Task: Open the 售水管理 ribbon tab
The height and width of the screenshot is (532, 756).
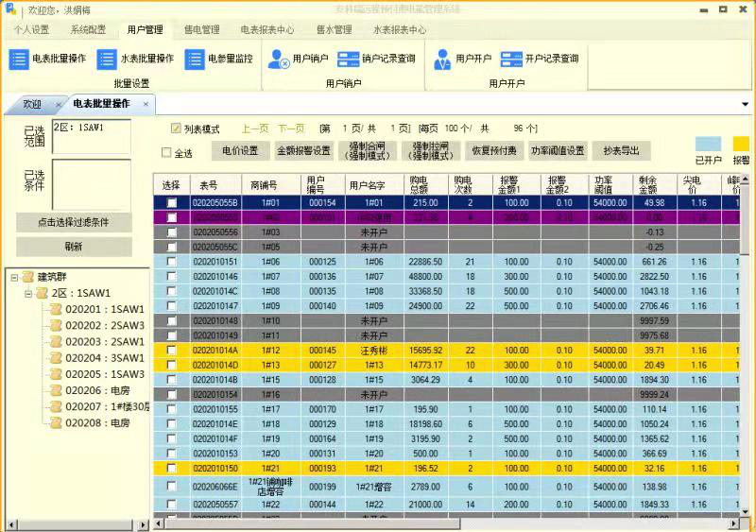Action: [335, 30]
